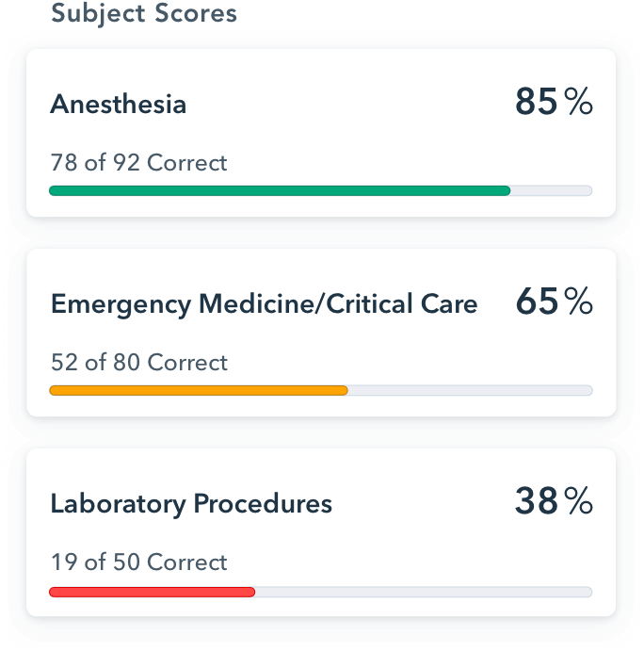Select the 52 of 80 Correct text
The image size is (644, 652).
(x=138, y=362)
